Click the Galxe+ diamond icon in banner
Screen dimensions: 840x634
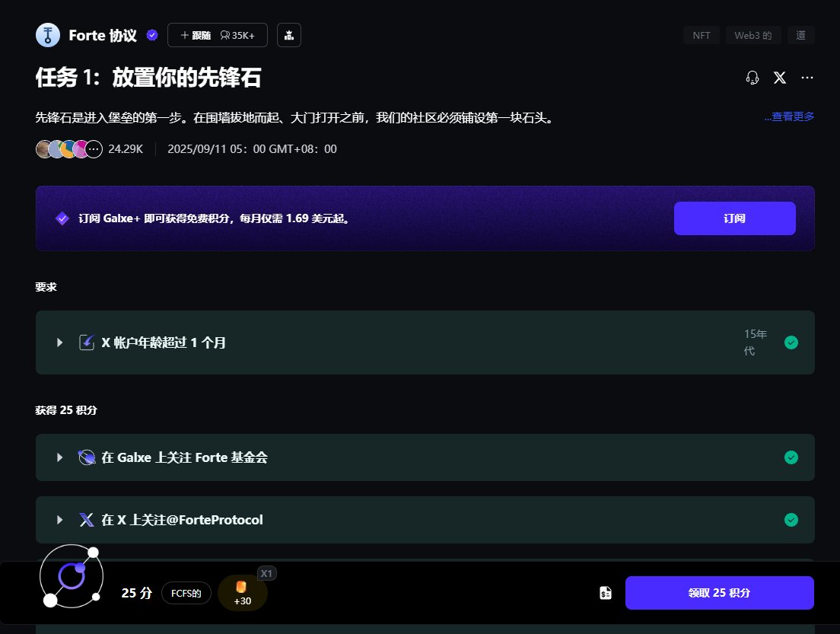coord(62,218)
